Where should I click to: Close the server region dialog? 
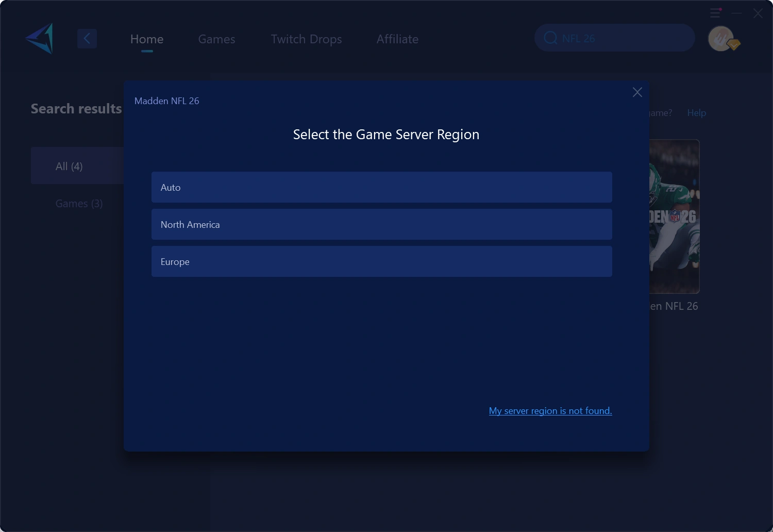pos(637,92)
